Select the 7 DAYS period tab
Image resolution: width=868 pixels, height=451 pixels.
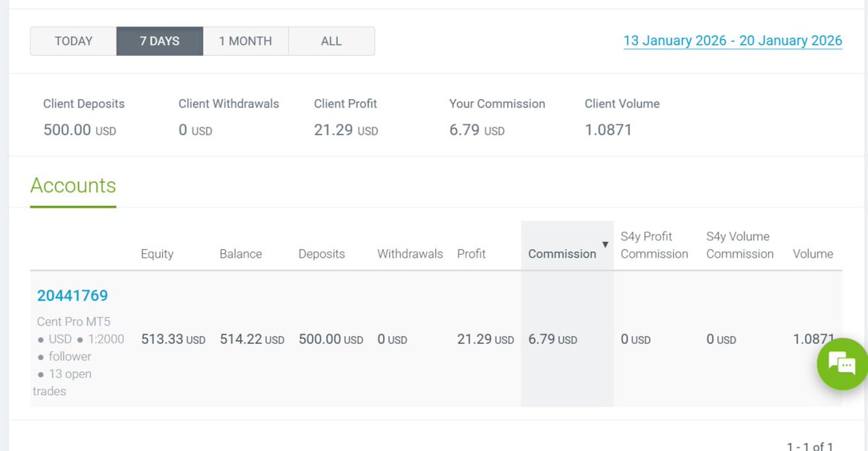click(159, 41)
